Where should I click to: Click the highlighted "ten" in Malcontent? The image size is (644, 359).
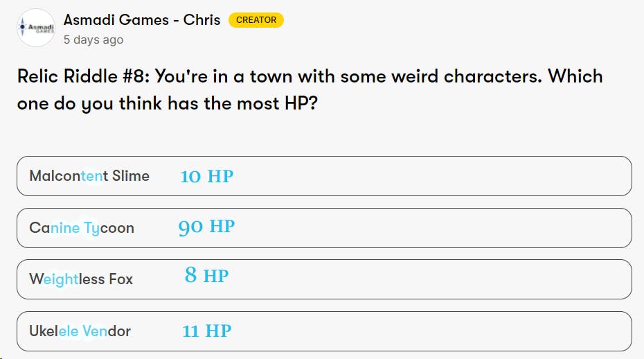pos(91,176)
